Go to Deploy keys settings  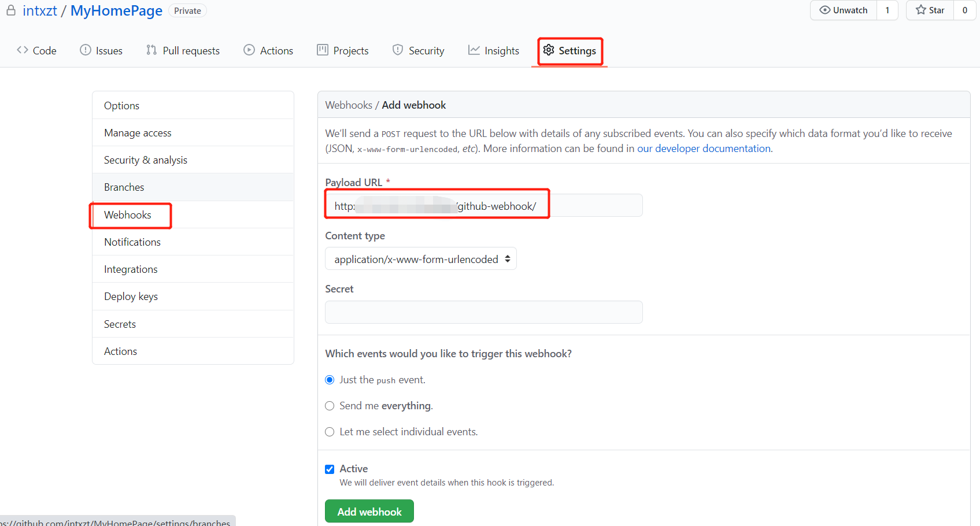pyautogui.click(x=193, y=296)
